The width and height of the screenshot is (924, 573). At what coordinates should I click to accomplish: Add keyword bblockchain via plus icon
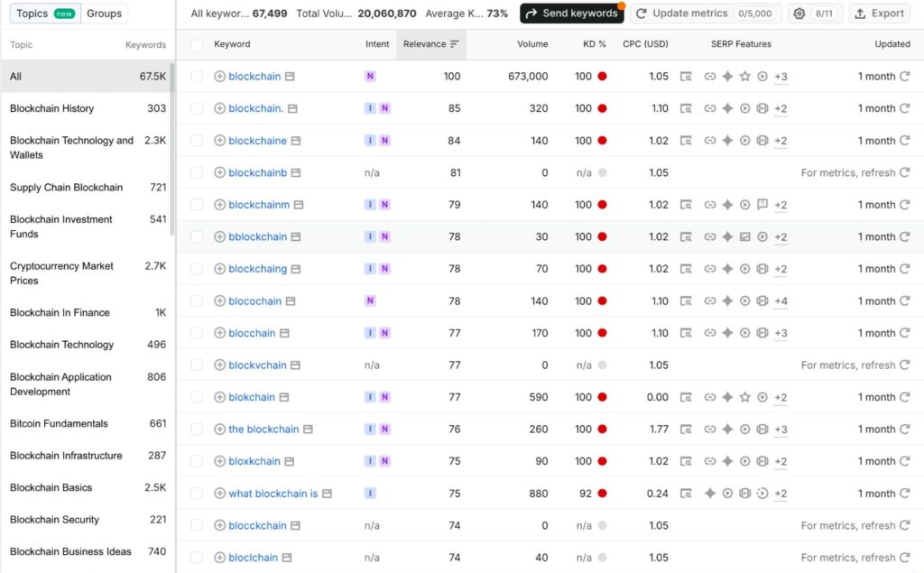tap(219, 236)
